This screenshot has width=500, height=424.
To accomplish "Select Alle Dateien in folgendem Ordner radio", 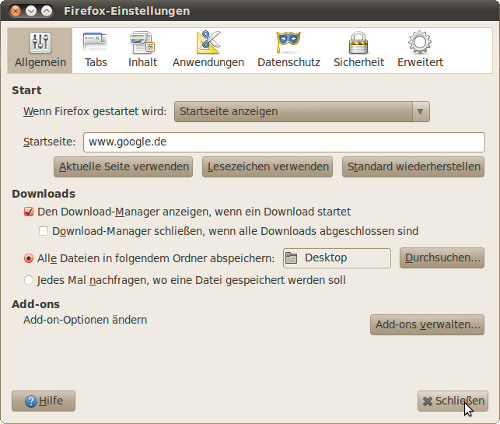I will point(29,258).
